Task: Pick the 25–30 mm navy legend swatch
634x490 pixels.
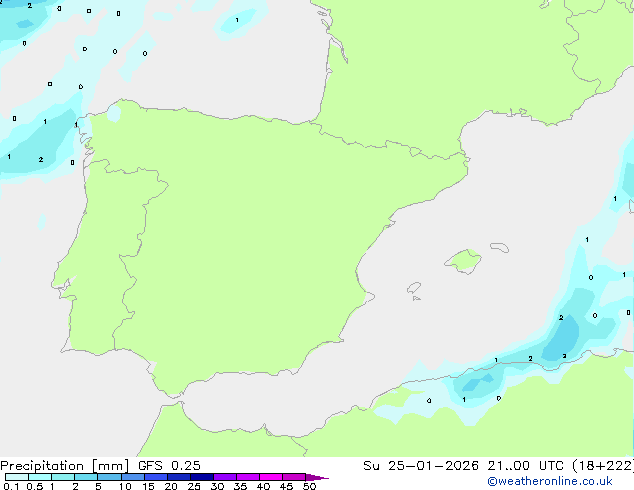Action: 202,477
